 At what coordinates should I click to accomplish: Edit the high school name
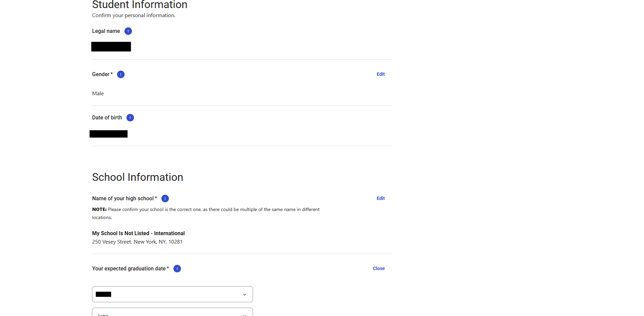pos(381,198)
